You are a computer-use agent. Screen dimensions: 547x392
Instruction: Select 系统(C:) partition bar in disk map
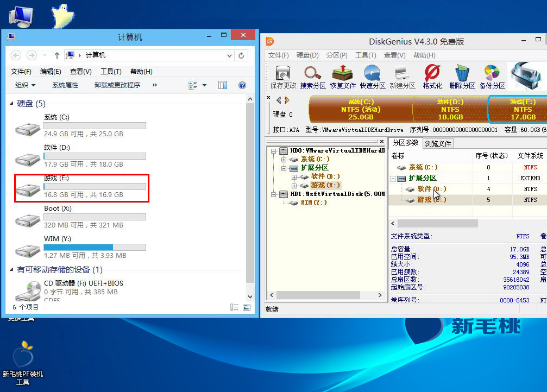tap(361, 110)
